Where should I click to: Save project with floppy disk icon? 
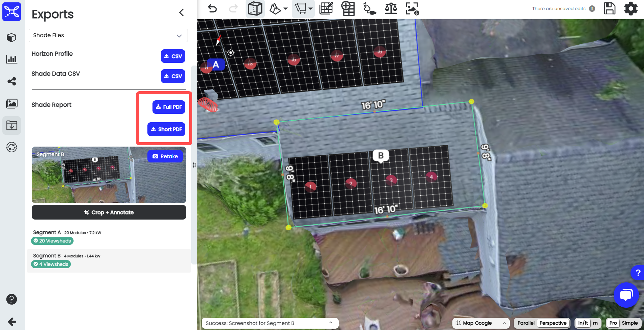pos(610,8)
